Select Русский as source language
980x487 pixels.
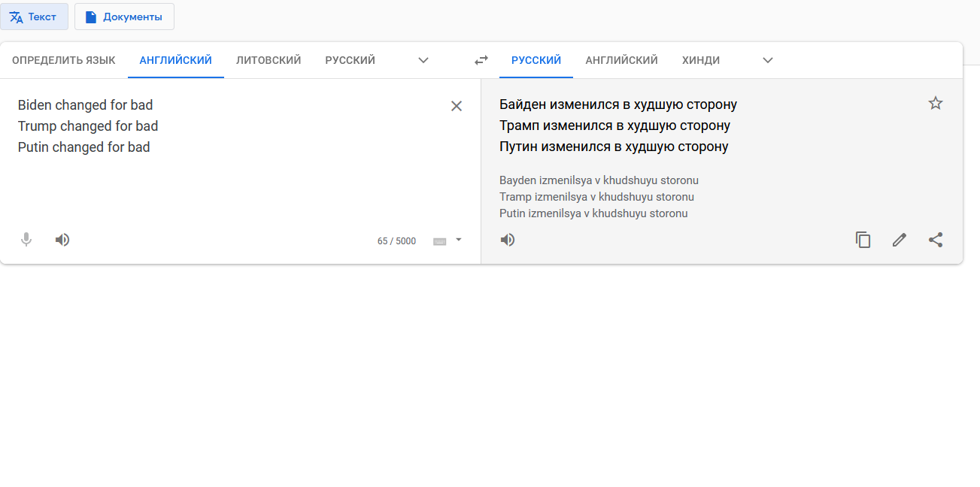coord(350,60)
